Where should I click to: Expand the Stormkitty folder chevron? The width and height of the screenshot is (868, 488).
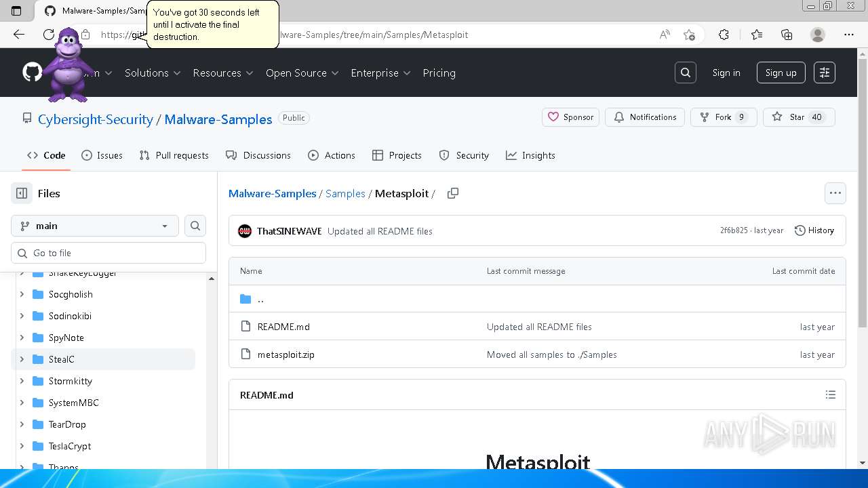22,381
